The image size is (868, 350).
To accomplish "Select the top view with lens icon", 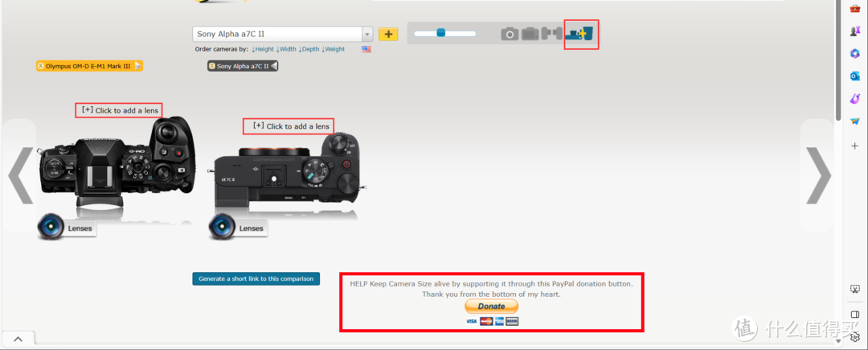I will 581,35.
